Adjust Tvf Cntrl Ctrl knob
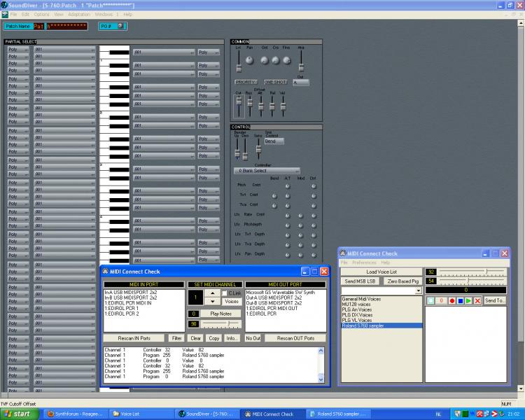 314,196
